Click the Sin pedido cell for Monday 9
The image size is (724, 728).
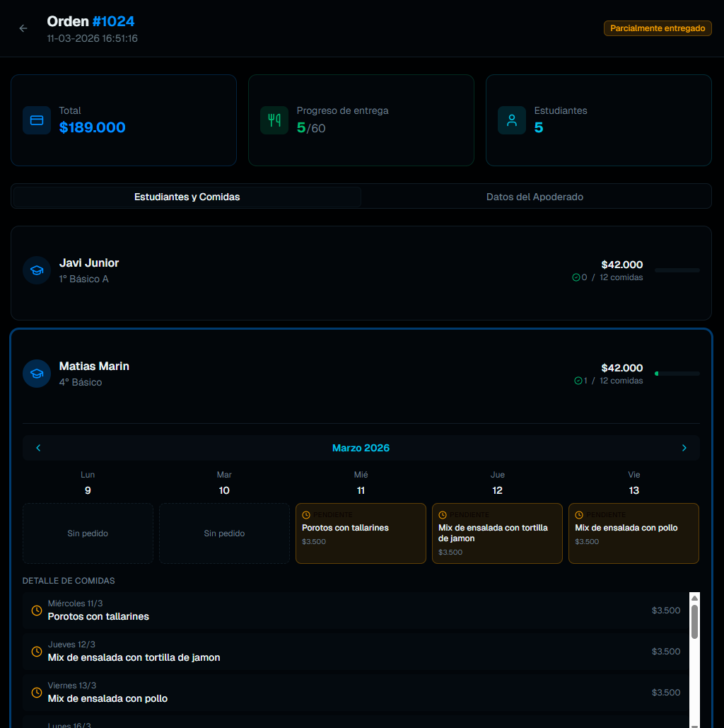coord(88,533)
